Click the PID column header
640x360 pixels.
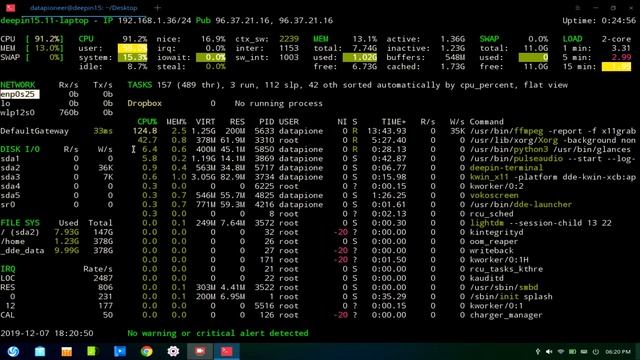click(267, 122)
